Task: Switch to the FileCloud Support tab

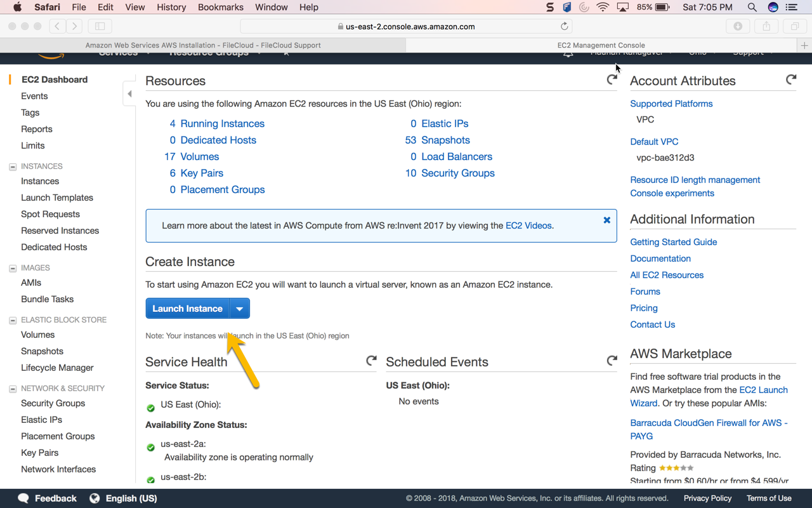Action: [203, 45]
